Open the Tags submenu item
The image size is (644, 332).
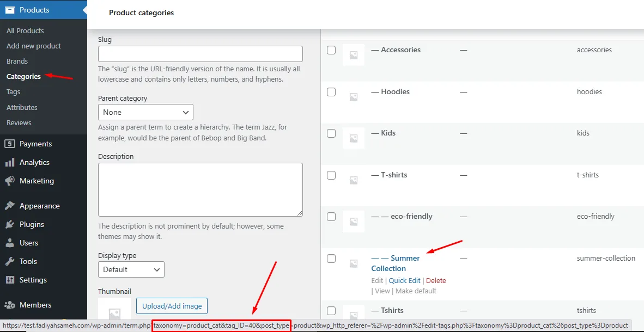click(13, 92)
